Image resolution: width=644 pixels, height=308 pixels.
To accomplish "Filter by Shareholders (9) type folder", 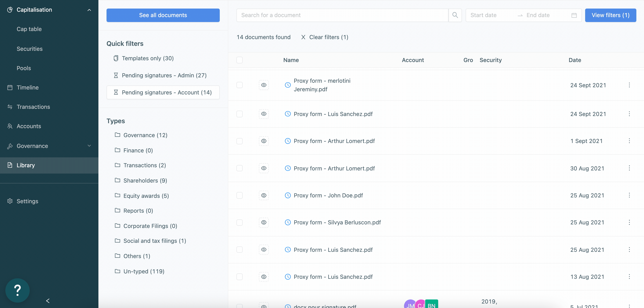I will (145, 181).
